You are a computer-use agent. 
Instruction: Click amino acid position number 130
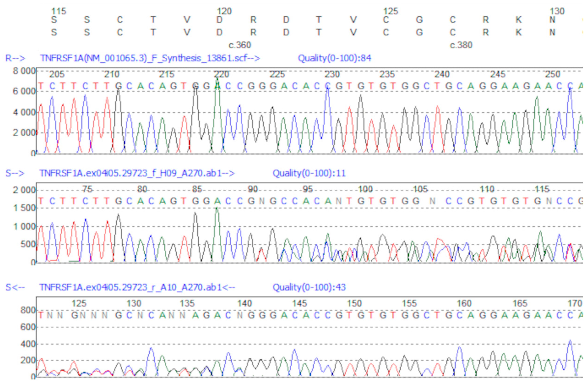coord(557,11)
